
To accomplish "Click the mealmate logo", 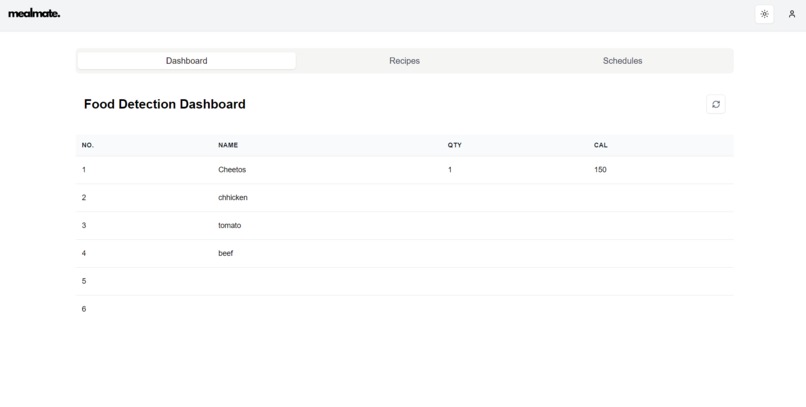I will [x=34, y=14].
